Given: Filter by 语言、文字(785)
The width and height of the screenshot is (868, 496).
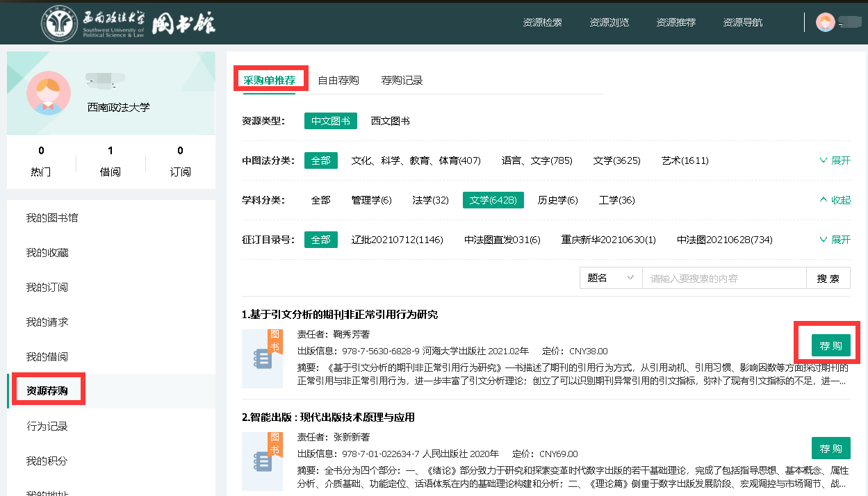Looking at the screenshot, I should (537, 160).
